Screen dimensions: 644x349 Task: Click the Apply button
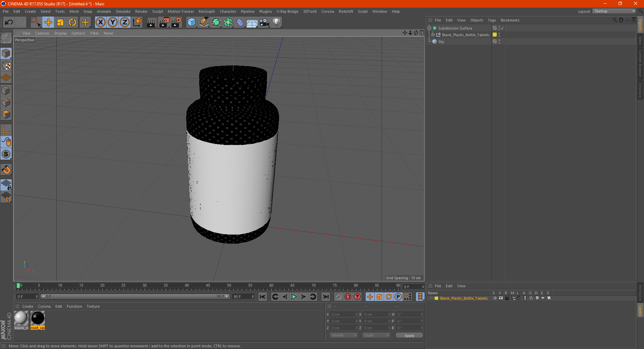pyautogui.click(x=409, y=335)
